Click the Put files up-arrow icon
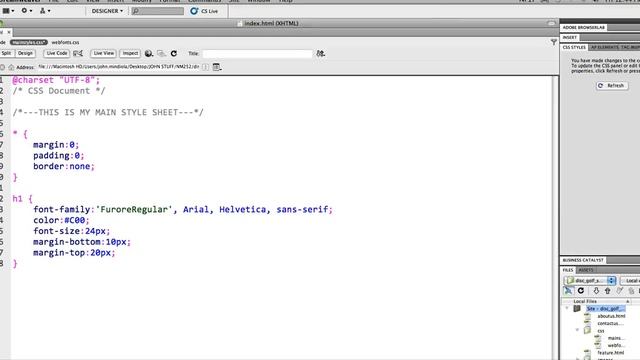 click(608, 291)
